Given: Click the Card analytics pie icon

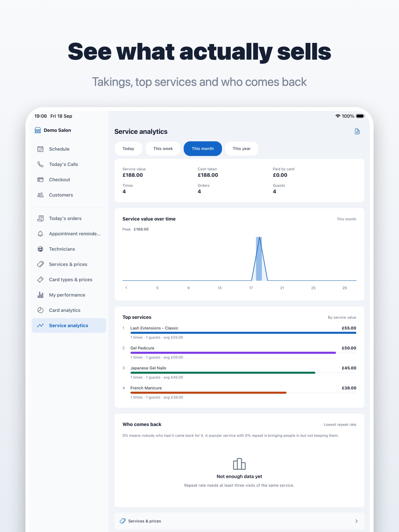Looking at the screenshot, I should (x=41, y=310).
